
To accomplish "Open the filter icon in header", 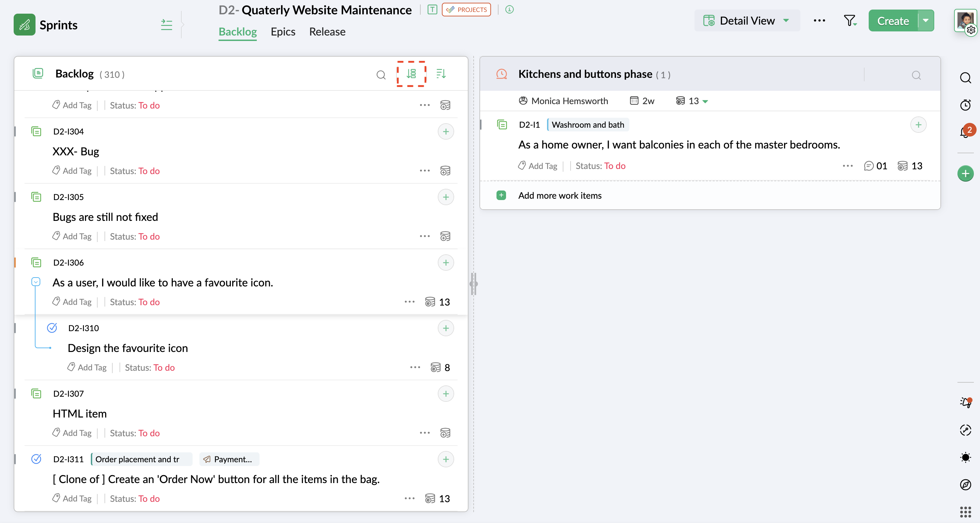I will (x=850, y=20).
